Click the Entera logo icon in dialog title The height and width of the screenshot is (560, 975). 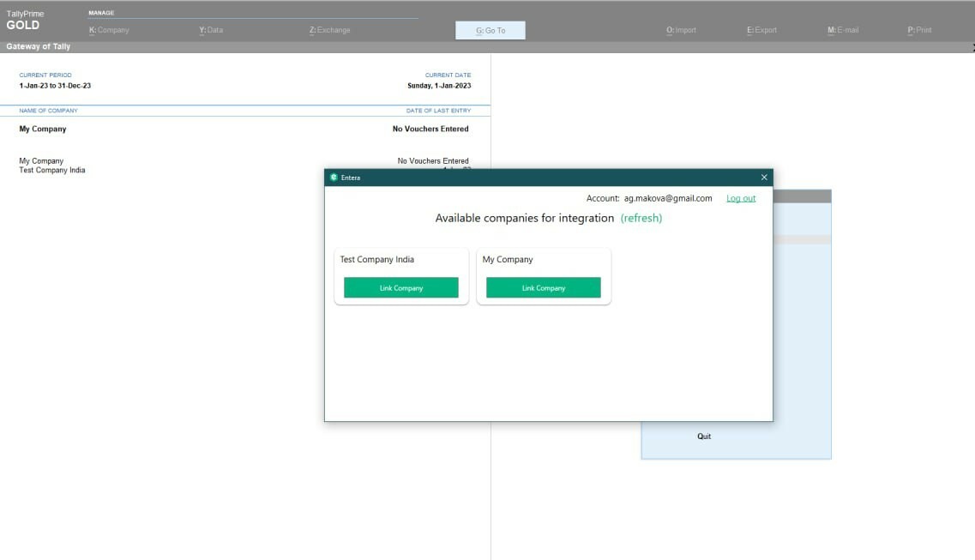click(x=334, y=178)
